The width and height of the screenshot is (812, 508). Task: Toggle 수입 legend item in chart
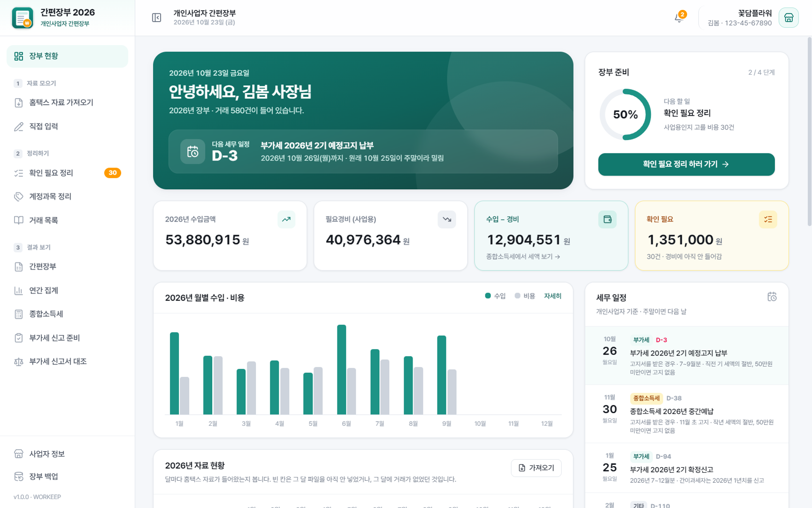(x=495, y=296)
